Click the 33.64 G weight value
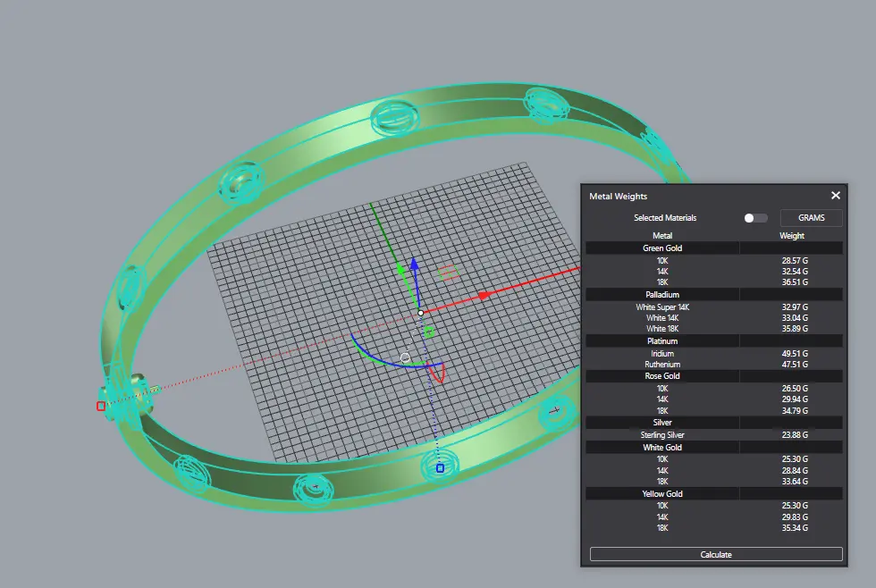Viewport: 876px width, 588px height. tap(795, 482)
